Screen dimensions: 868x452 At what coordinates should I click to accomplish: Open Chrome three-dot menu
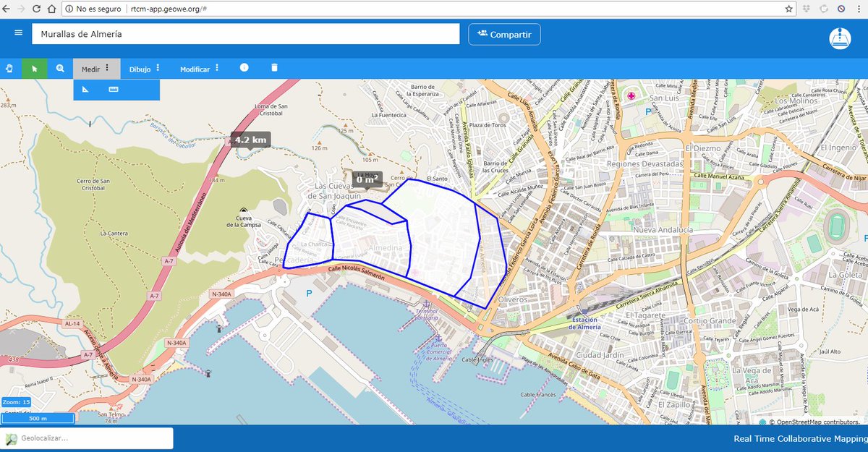pos(859,9)
